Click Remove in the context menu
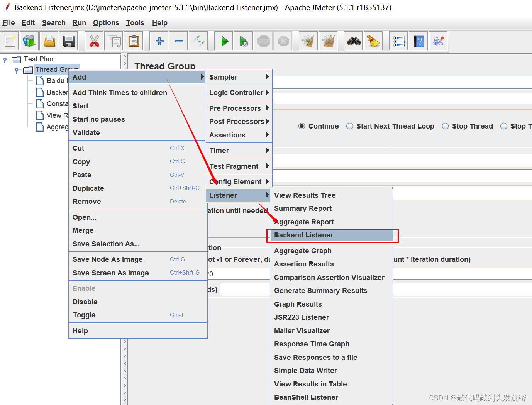This screenshot has height=405, width=532. point(138,202)
